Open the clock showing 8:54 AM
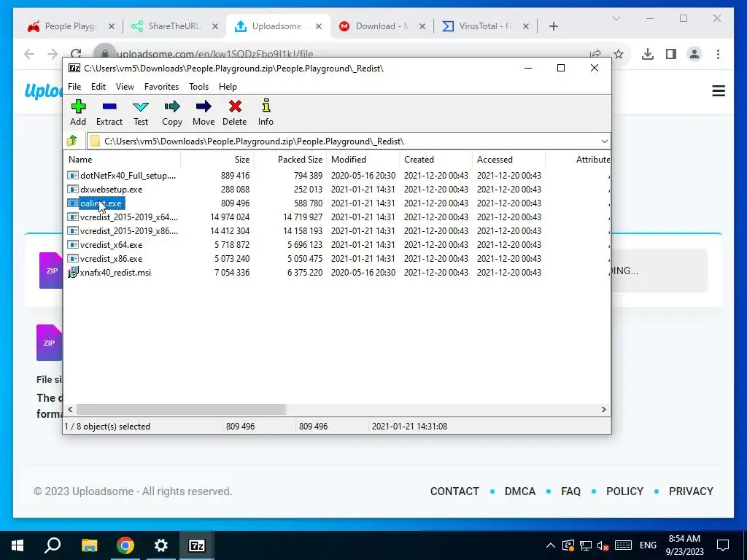This screenshot has height=560, width=747. (x=684, y=545)
